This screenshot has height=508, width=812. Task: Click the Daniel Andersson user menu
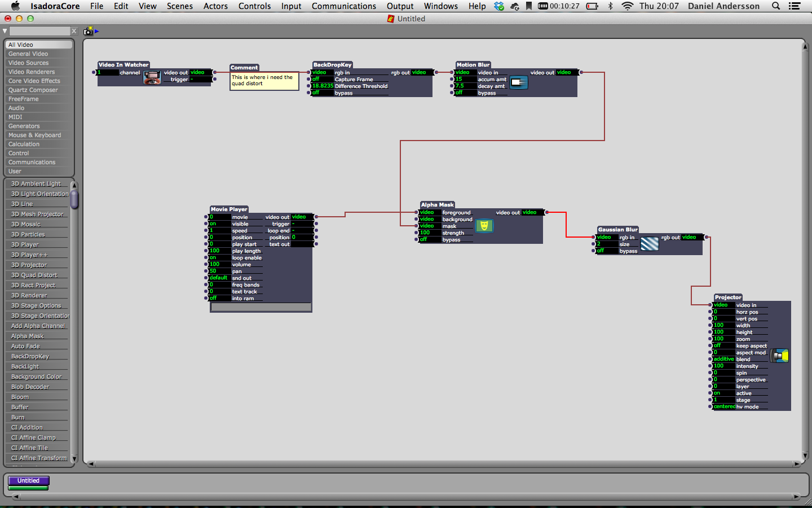pyautogui.click(x=723, y=6)
